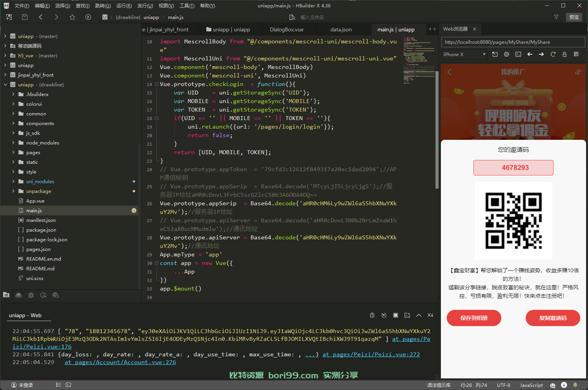
Task: Open the Peizi.vue:272 console link
Action: coord(371,354)
